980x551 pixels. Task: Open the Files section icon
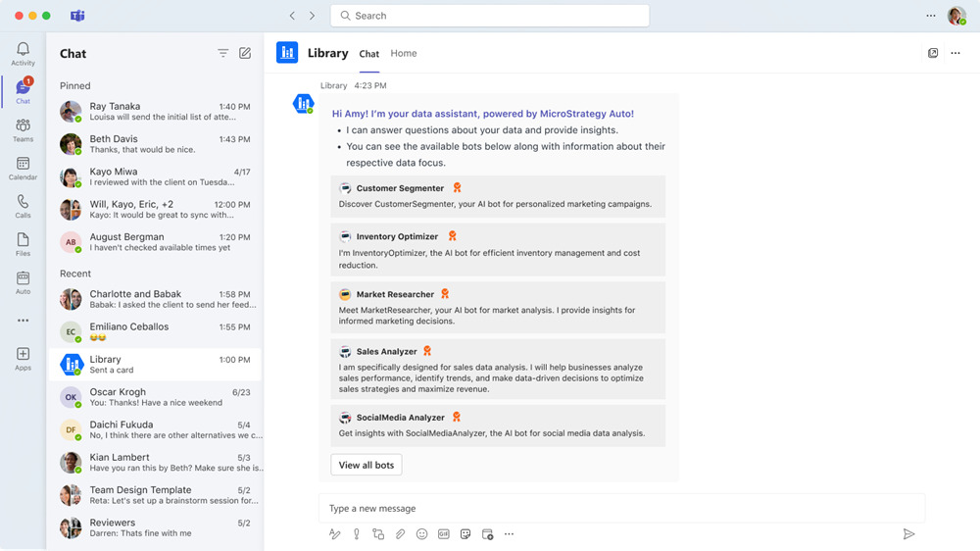point(23,245)
